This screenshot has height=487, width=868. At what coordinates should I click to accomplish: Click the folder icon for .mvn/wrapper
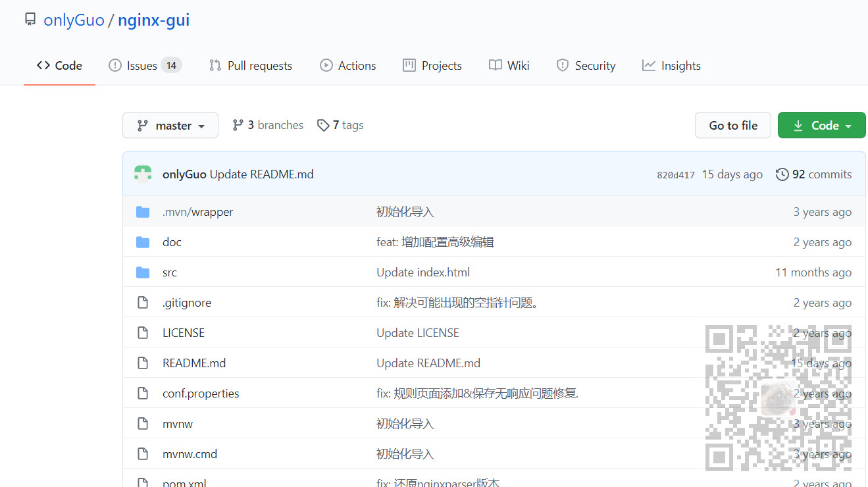[x=143, y=212]
